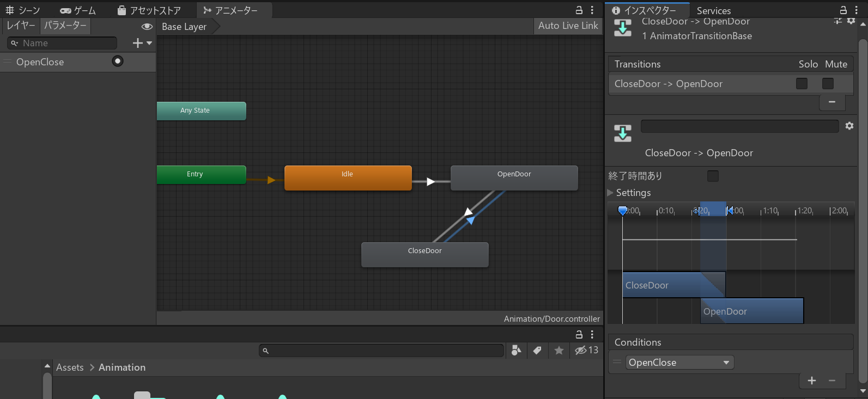Switch to the Services tab
Viewport: 868px width, 399px height.
713,11
